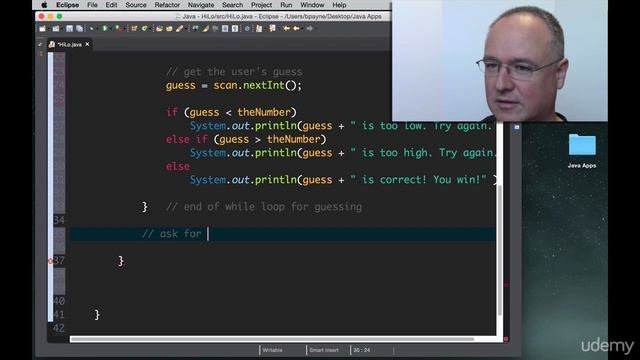Click the error marker beside line 37
640x360 pixels.
point(51,261)
